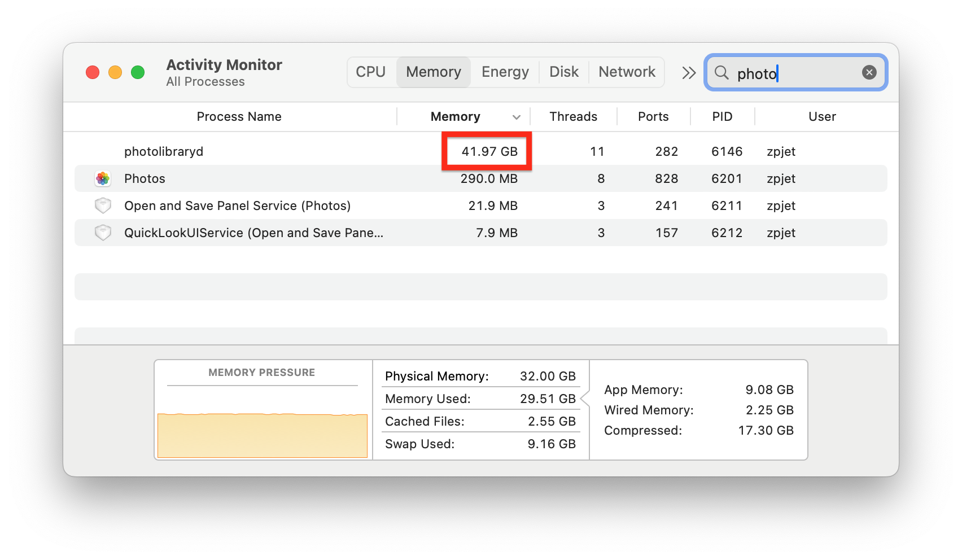Click the Ports value 828
Screen dimensions: 962x560
coord(667,178)
